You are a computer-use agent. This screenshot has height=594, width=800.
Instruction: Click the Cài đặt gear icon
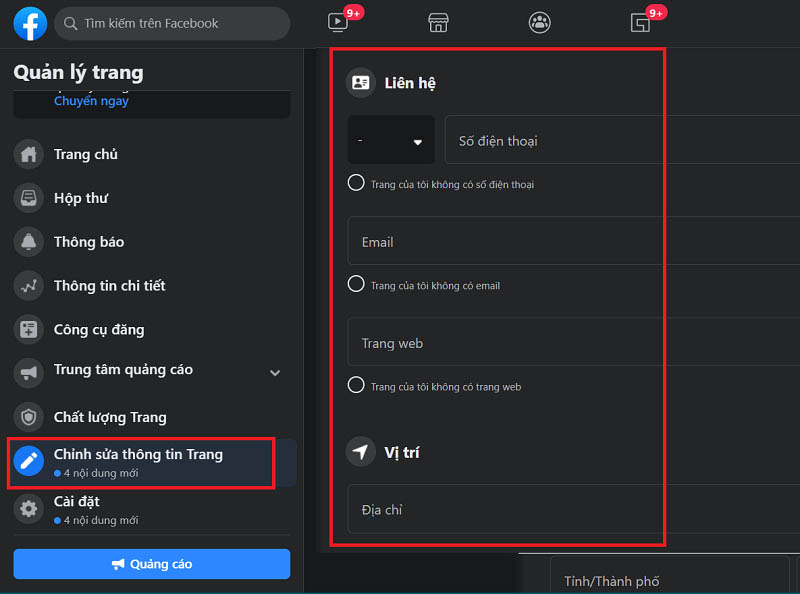(x=29, y=509)
